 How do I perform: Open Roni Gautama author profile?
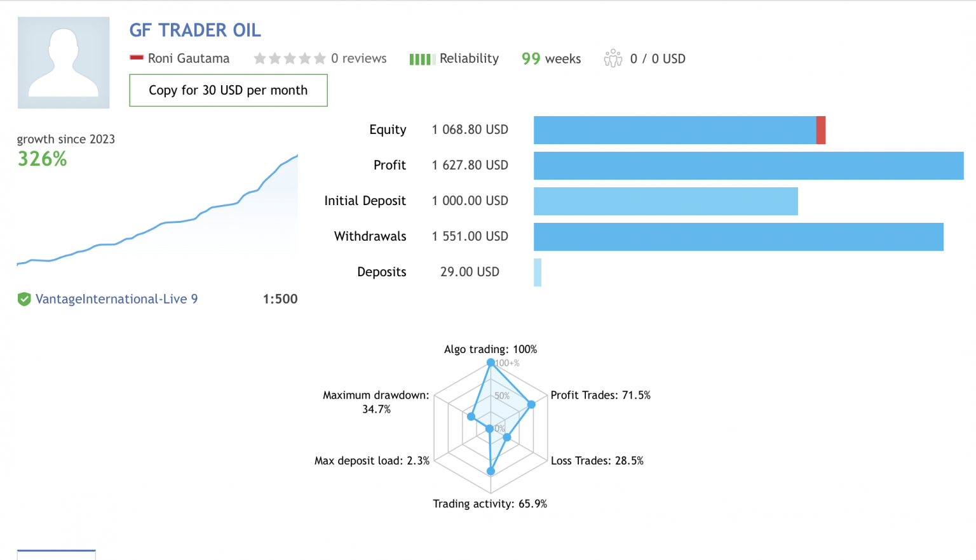click(188, 58)
